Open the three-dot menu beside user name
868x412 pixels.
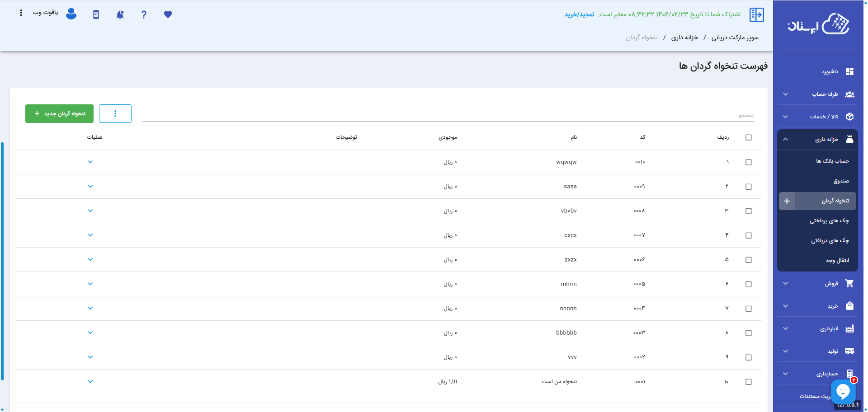click(x=21, y=13)
